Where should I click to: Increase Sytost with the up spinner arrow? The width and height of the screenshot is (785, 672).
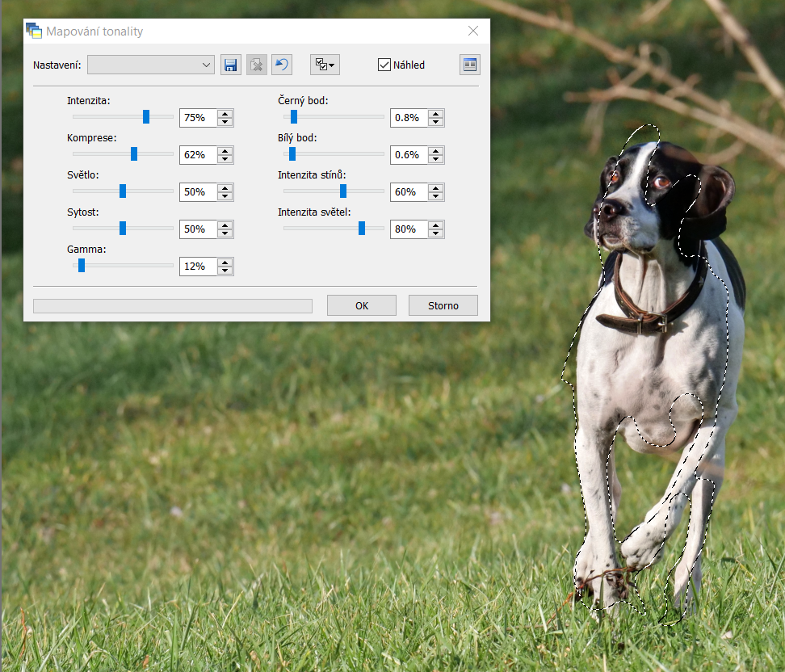pos(225,225)
